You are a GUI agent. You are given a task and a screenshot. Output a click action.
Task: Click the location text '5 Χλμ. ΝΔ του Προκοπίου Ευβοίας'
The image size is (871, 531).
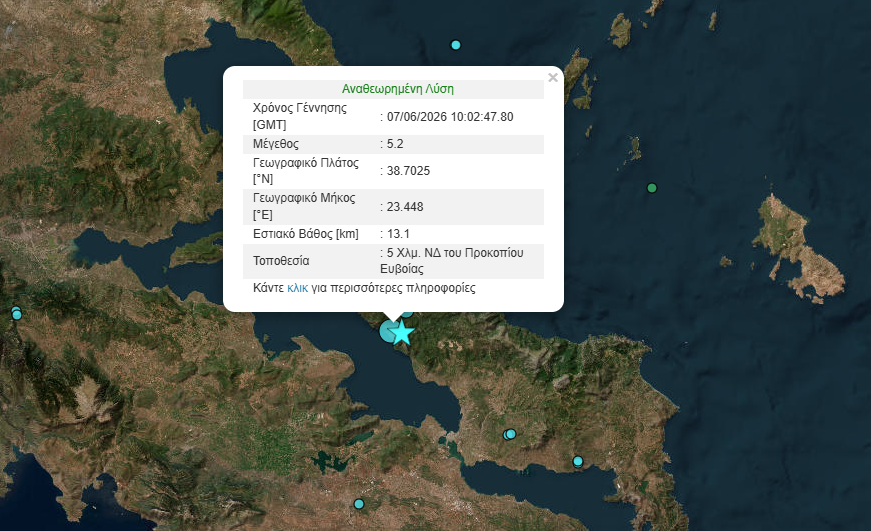pos(452,261)
